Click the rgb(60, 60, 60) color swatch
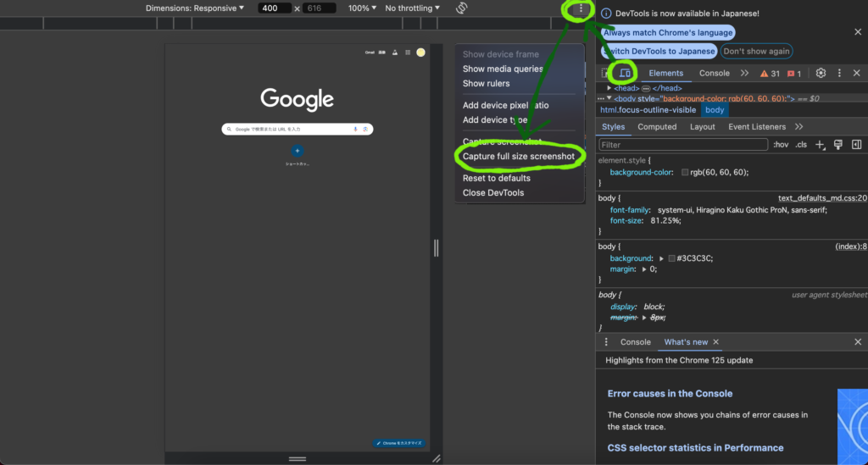Viewport: 868px width, 465px height. pyautogui.click(x=685, y=173)
